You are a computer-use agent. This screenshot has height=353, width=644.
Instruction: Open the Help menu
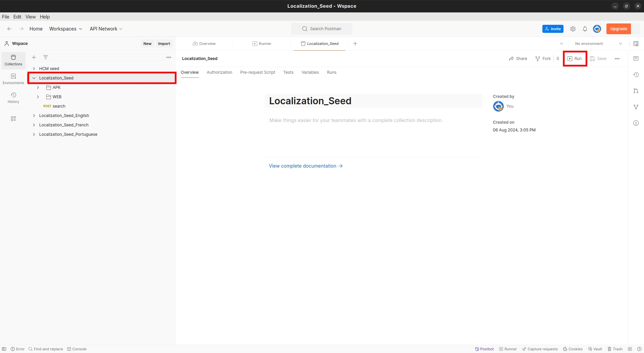coord(45,17)
